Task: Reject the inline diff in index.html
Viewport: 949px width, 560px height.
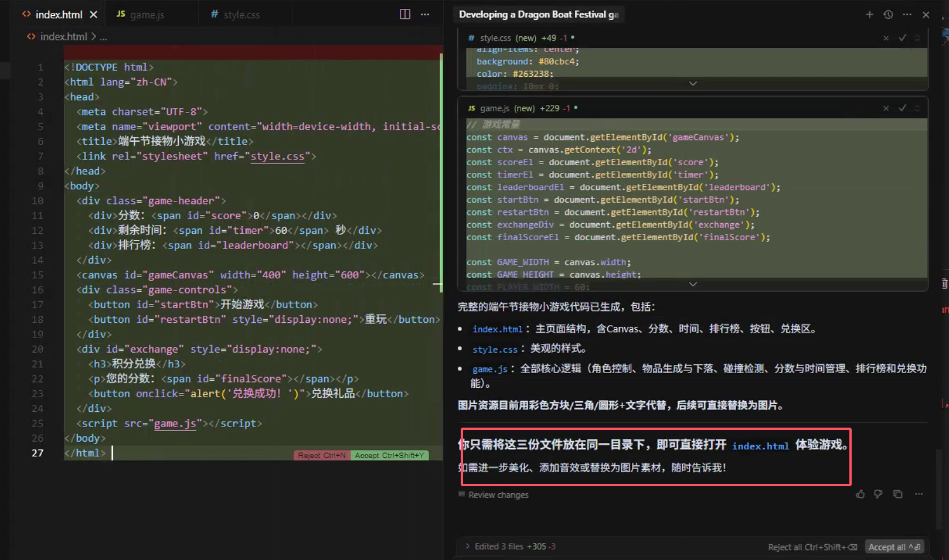Action: [x=322, y=455]
